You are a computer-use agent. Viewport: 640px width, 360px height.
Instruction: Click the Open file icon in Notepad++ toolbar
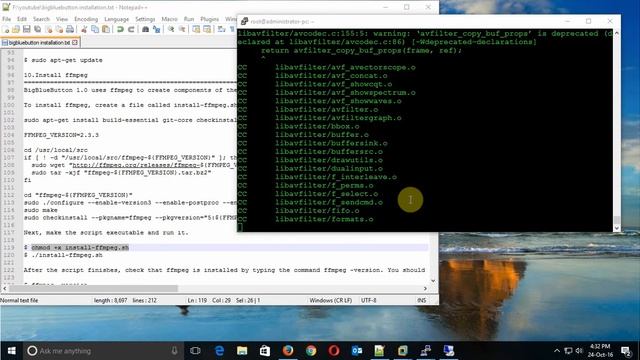[16, 29]
